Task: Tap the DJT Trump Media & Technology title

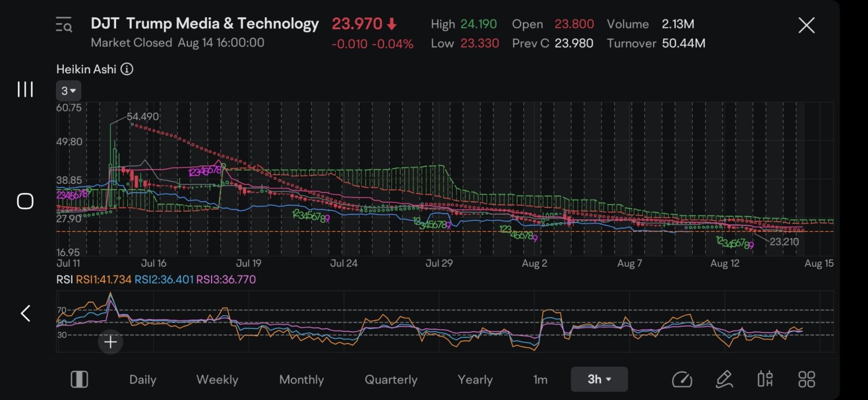Action: pos(205,24)
